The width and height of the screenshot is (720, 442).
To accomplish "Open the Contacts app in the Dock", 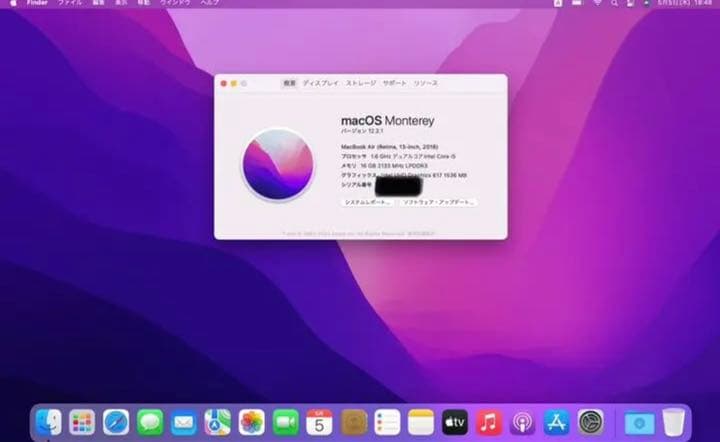I will 354,422.
